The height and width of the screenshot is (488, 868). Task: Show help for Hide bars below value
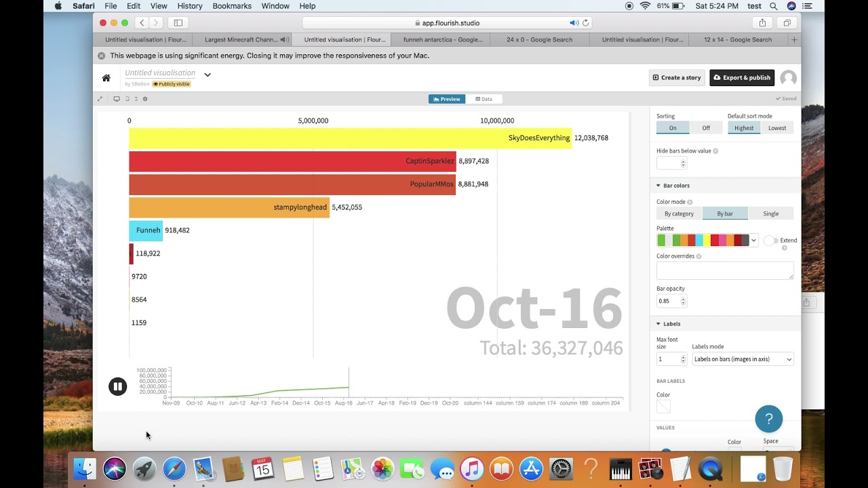[x=715, y=151]
